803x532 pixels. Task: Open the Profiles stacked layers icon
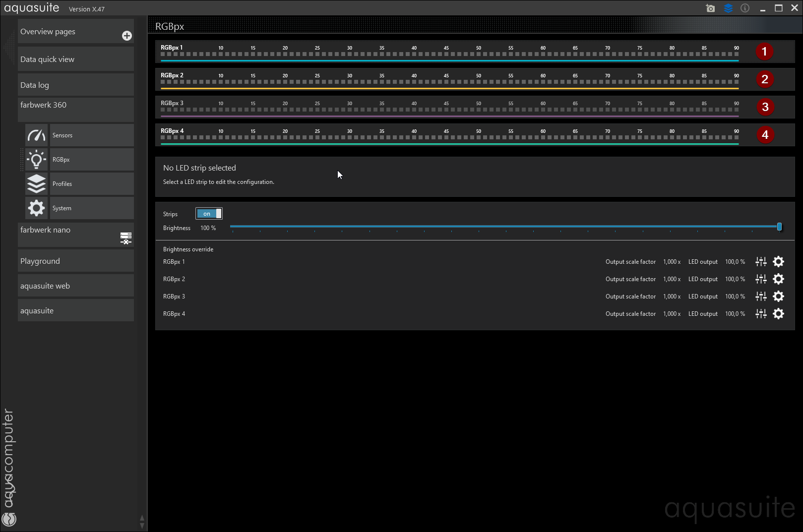pos(36,184)
